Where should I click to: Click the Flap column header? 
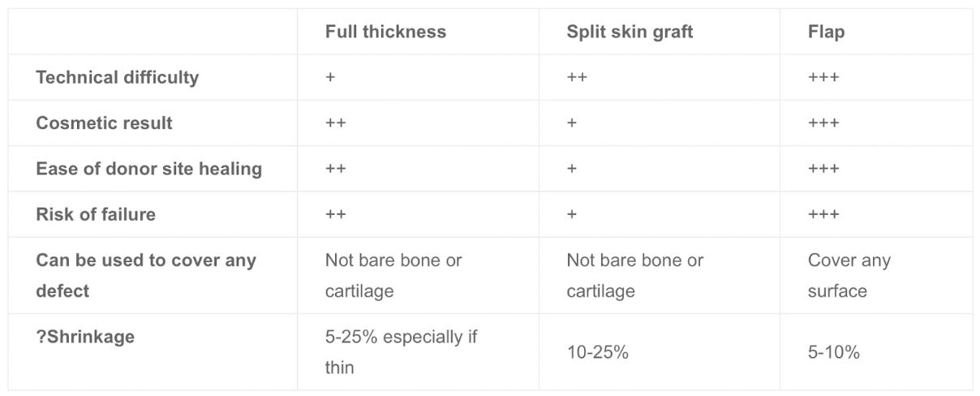[x=826, y=32]
